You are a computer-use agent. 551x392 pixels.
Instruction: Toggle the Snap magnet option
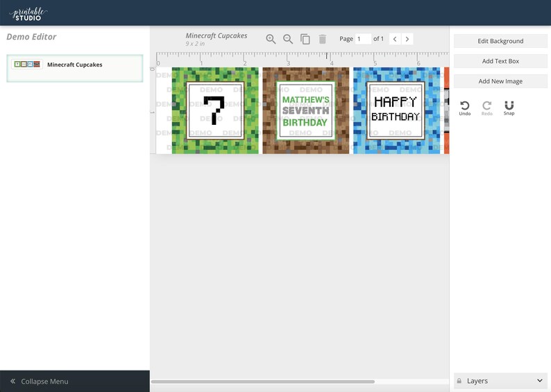(509, 108)
